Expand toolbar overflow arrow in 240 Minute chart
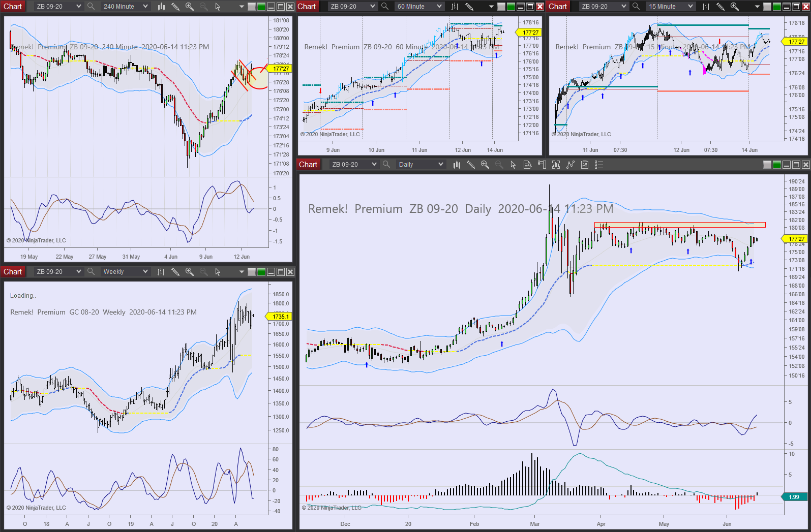This screenshot has width=811, height=532. click(x=241, y=7)
